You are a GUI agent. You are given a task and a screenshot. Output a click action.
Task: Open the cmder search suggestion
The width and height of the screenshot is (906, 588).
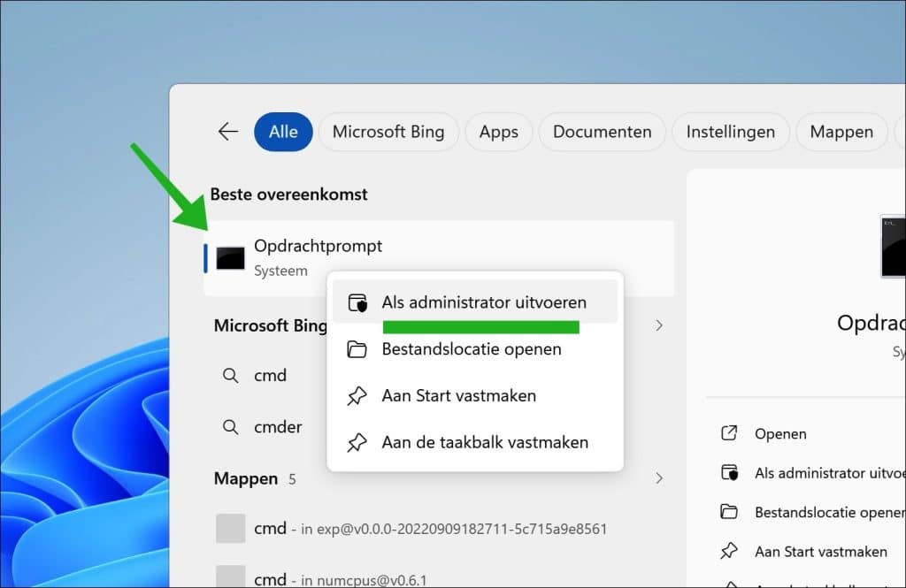pos(278,427)
